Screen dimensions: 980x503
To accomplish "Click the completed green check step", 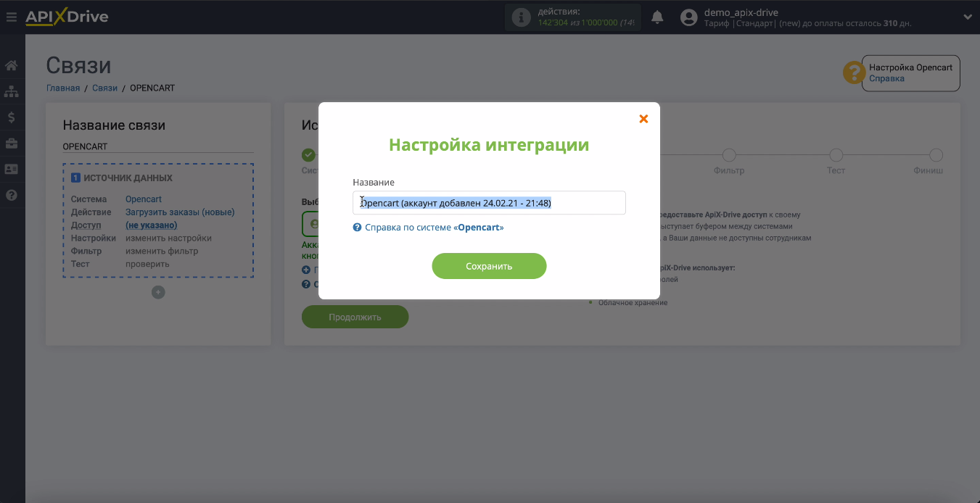I will tap(309, 155).
